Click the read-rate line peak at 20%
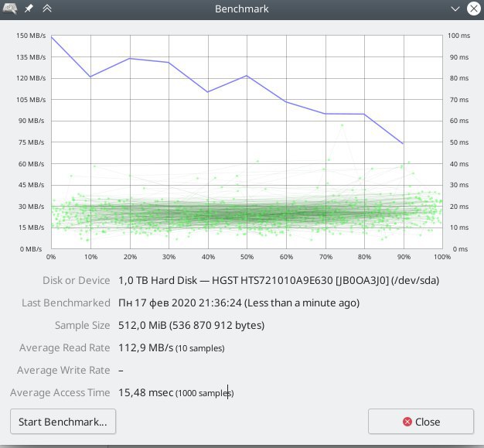 130,58
